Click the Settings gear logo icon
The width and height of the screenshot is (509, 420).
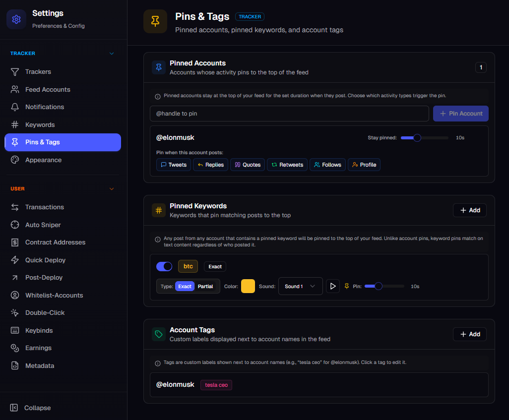coord(16,19)
